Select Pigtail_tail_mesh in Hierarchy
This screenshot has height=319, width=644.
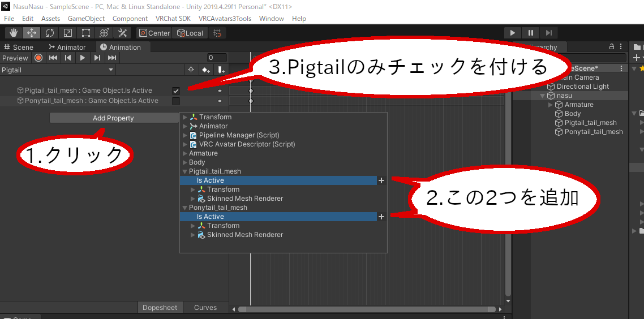tap(591, 123)
